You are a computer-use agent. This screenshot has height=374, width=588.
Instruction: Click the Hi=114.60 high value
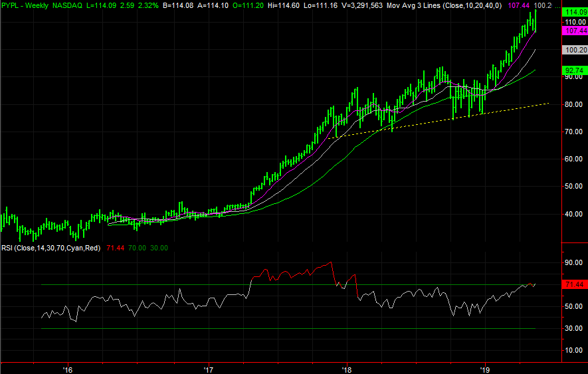[282, 5]
